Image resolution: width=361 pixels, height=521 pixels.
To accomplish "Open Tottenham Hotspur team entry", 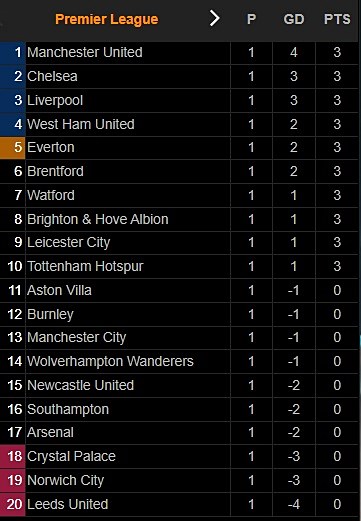I will 85,266.
